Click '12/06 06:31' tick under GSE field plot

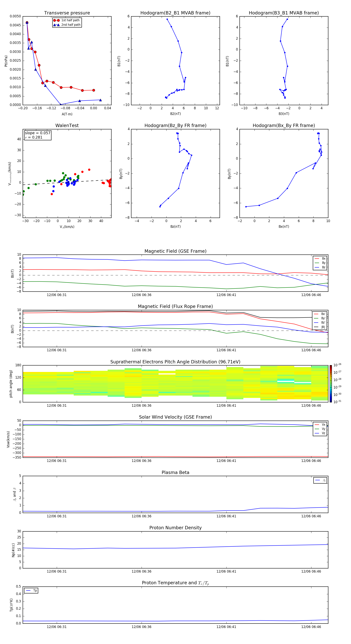(x=57, y=295)
